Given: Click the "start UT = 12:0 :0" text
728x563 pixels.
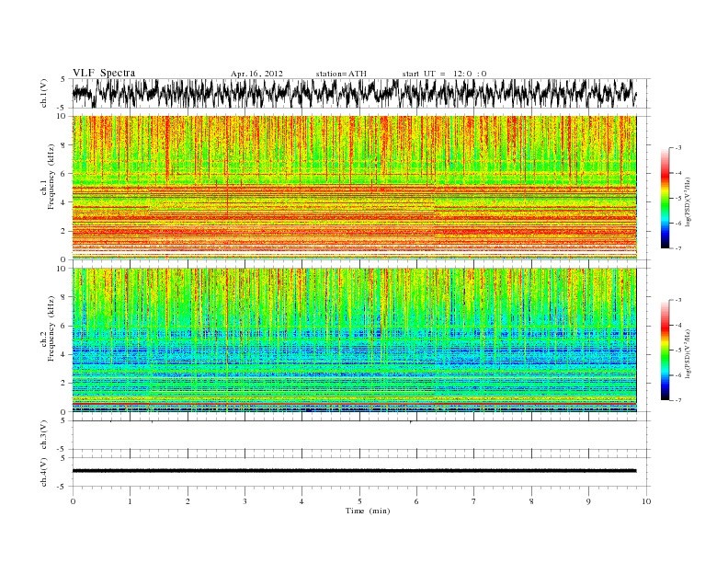Looking at the screenshot, I should point(444,74).
